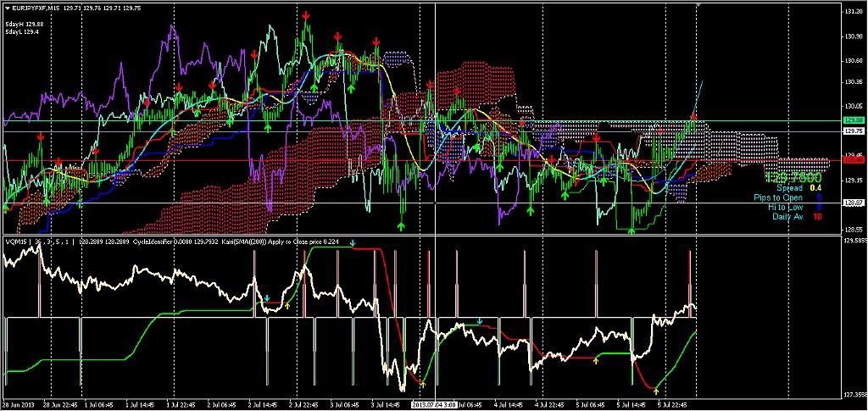Click the Daily Av label
The image size is (868, 411).
coord(788,217)
